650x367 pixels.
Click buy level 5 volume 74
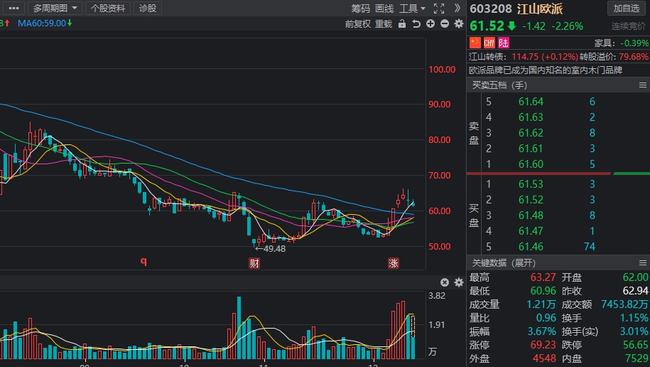[x=589, y=247]
